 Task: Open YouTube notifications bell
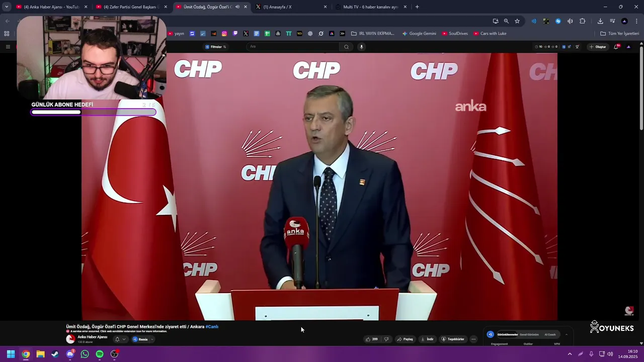pos(616,47)
